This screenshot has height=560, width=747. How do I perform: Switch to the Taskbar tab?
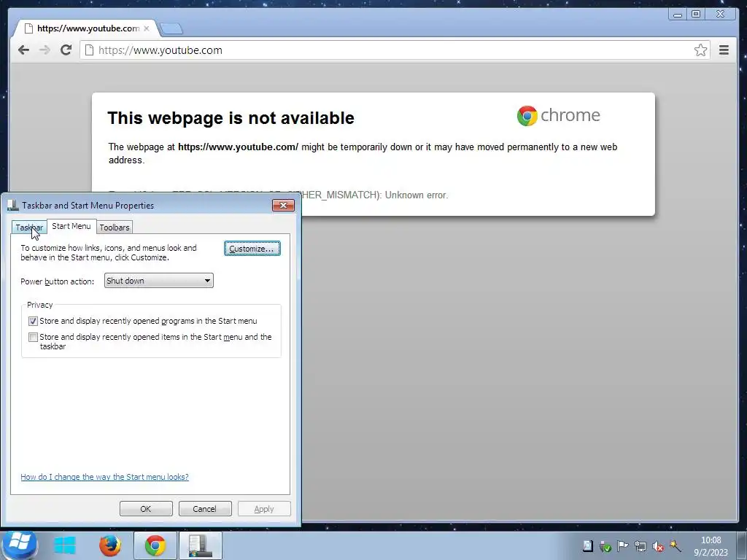(x=29, y=227)
